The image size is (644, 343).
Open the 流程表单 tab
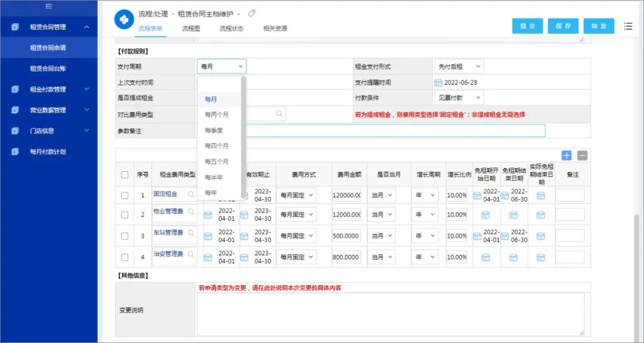tap(150, 29)
